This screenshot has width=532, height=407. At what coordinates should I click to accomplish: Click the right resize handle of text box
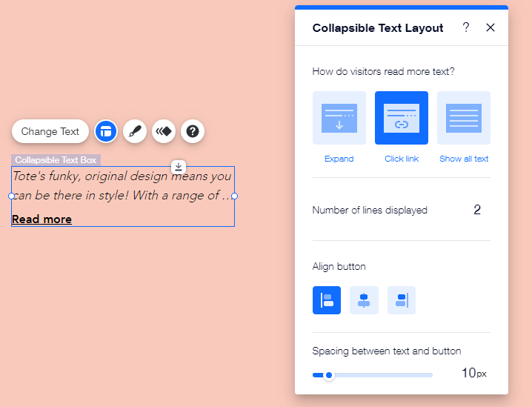pyautogui.click(x=235, y=196)
